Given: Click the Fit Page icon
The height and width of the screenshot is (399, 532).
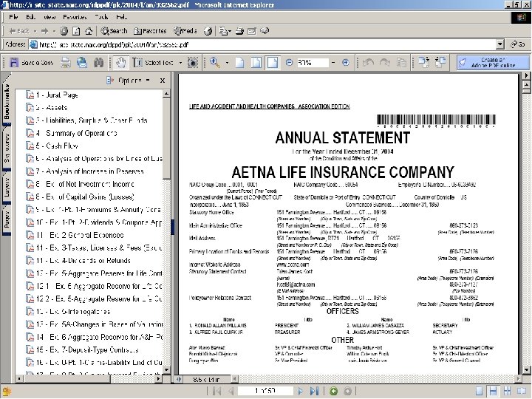Looking at the screenshot, I should click(x=256, y=63).
